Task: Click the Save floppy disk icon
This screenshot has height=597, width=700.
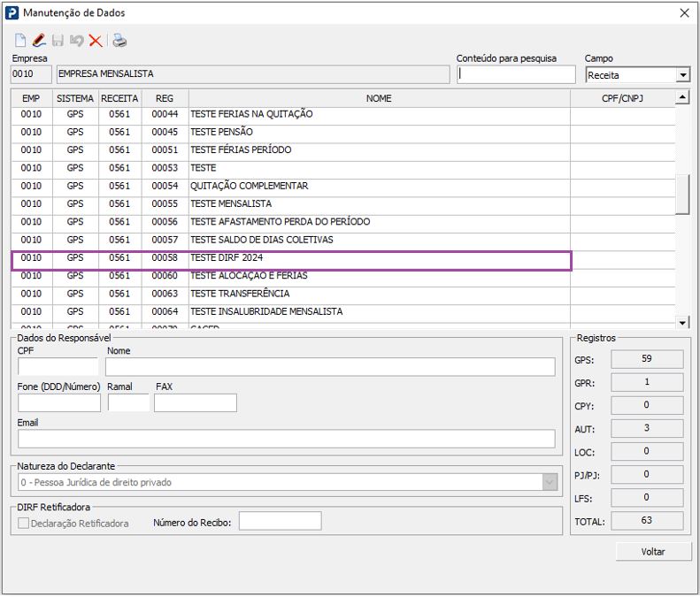Action: click(58, 41)
